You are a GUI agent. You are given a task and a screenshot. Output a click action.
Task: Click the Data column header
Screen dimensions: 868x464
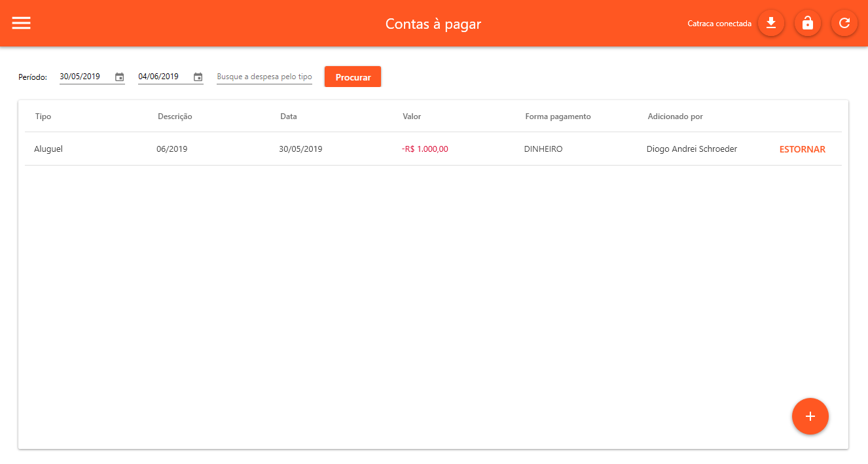point(288,116)
